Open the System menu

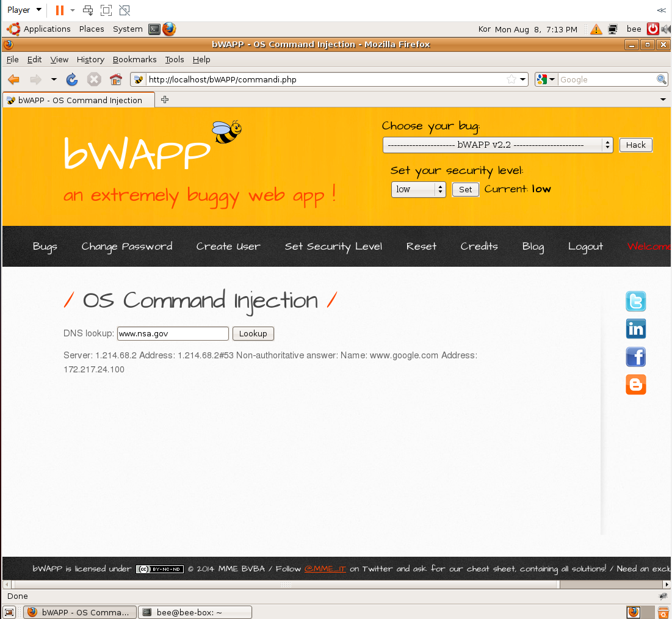(128, 29)
